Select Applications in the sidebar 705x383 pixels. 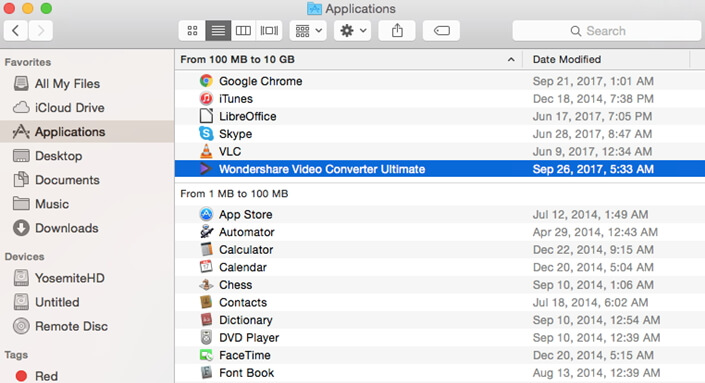click(87, 132)
